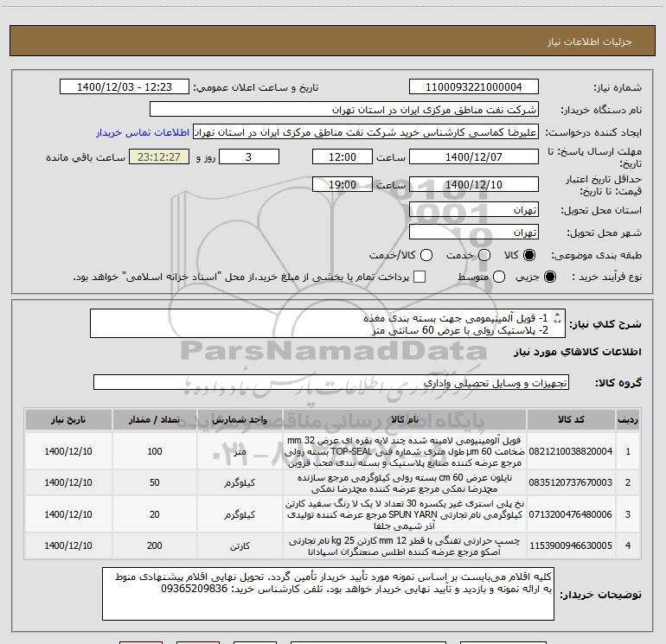Click the buyer organization name field

pos(344,110)
